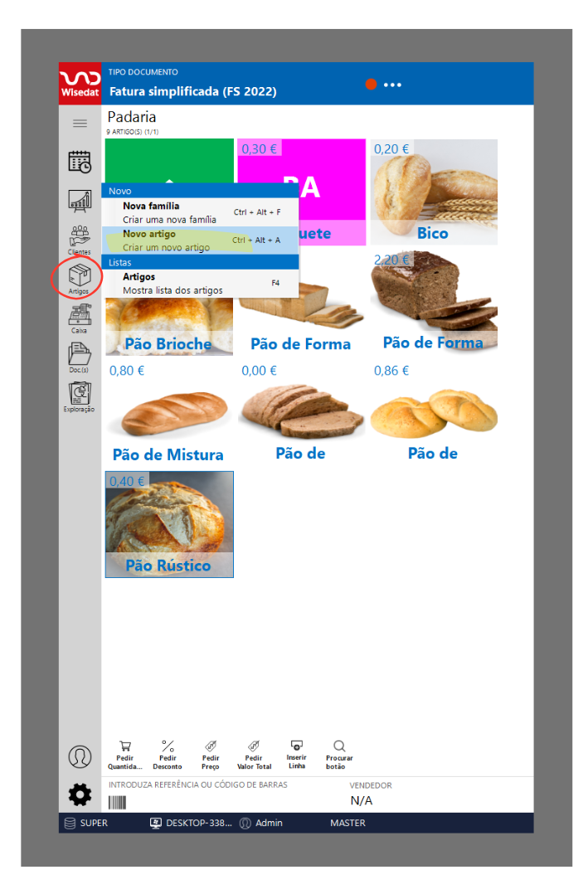Click Inserir Linha button
Screen dimensions: 588x894
(x=297, y=755)
